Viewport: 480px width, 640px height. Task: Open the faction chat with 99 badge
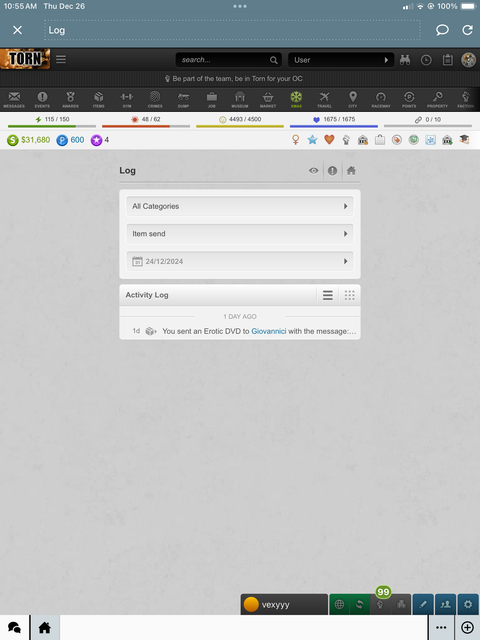tap(380, 604)
